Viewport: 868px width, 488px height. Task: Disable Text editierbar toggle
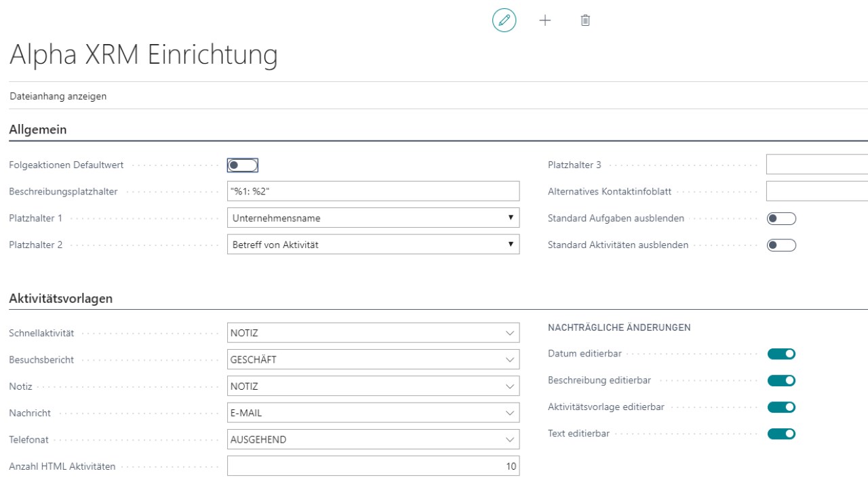[x=781, y=434]
